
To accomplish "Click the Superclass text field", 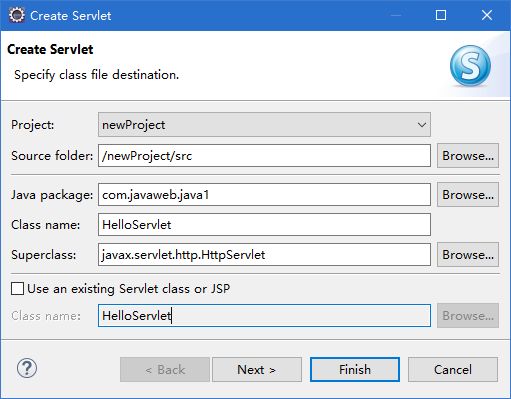I will tap(264, 255).
